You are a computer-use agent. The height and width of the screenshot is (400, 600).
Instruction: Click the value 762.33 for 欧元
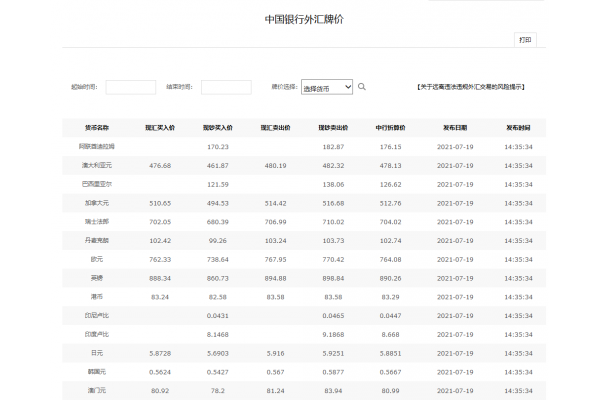(160, 259)
